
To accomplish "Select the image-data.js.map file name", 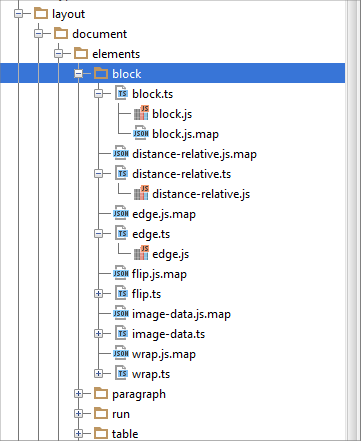I will click(x=181, y=314).
